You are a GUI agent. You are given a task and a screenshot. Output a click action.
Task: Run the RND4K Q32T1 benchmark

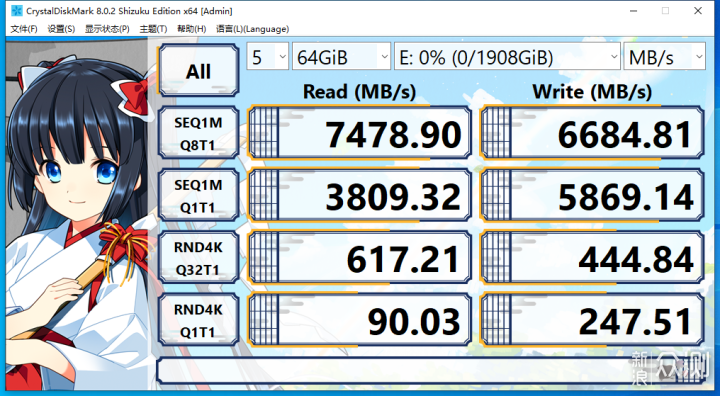coord(198,258)
